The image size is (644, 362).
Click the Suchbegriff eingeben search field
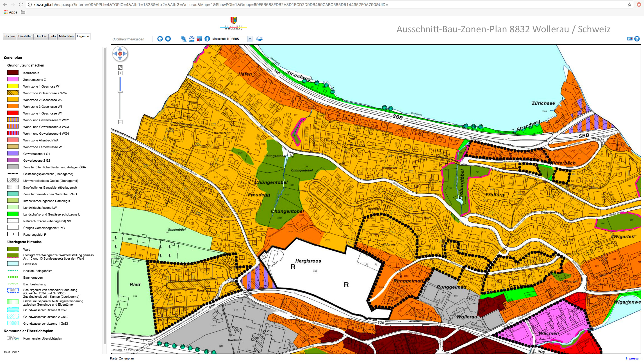[x=131, y=39]
